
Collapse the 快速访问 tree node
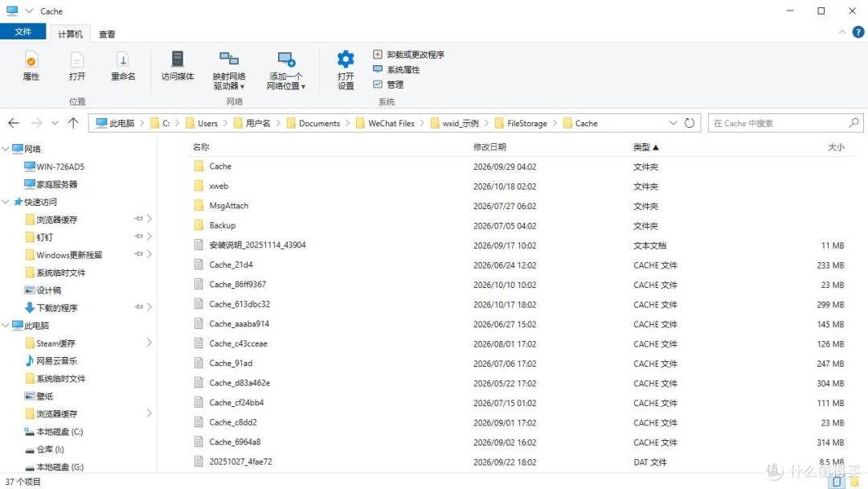tap(6, 202)
